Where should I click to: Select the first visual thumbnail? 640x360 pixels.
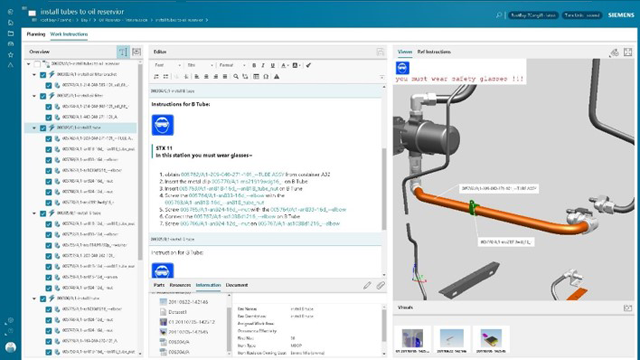click(x=412, y=339)
